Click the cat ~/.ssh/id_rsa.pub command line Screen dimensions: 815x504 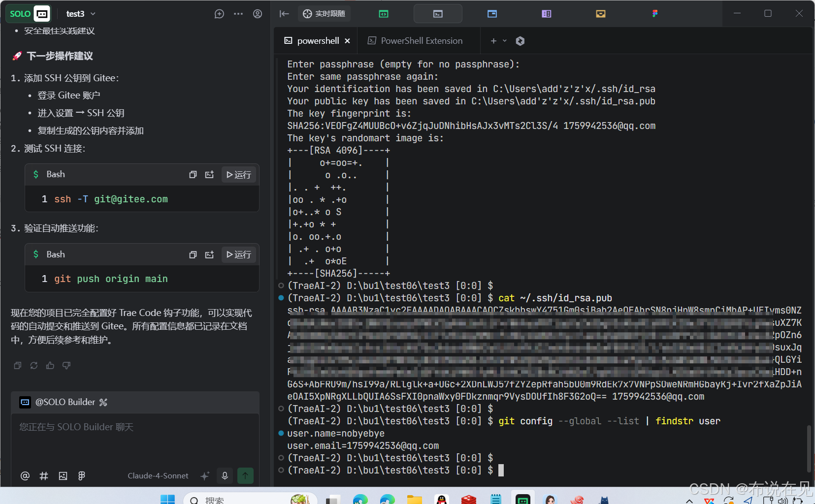(555, 298)
